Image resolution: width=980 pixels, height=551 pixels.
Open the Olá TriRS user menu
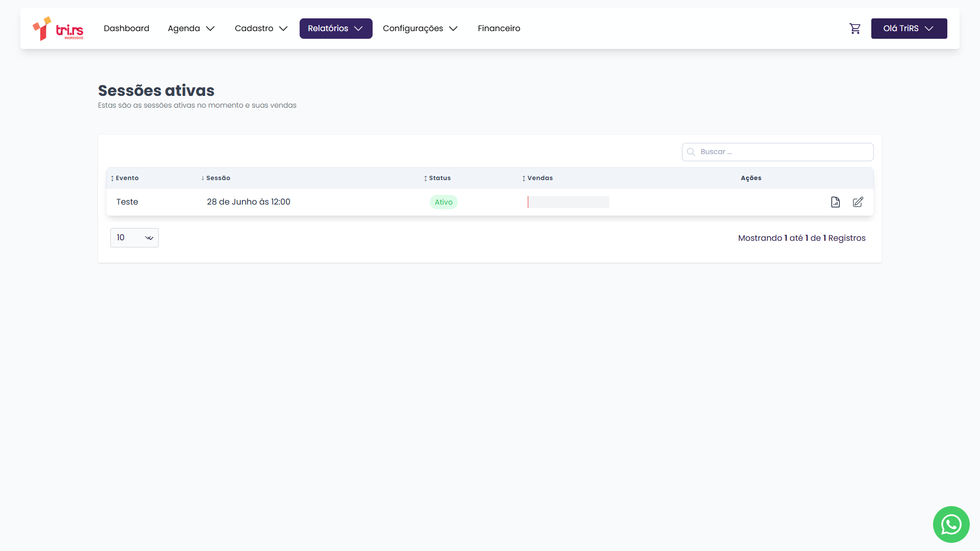coord(909,29)
